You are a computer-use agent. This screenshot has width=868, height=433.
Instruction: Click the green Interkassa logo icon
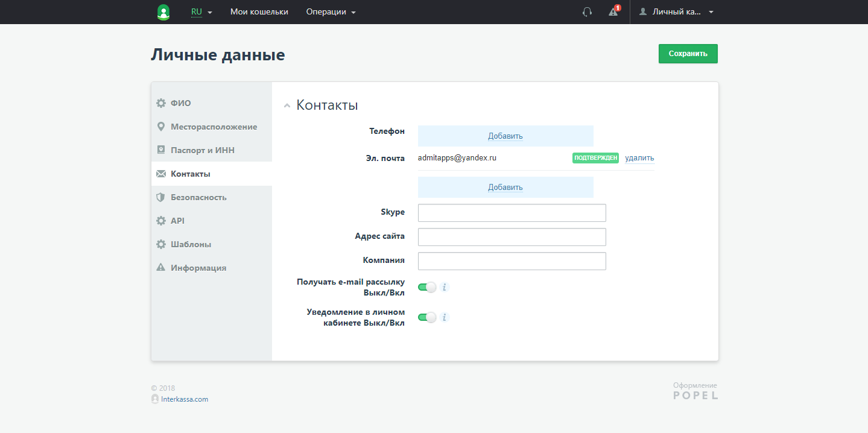click(163, 12)
